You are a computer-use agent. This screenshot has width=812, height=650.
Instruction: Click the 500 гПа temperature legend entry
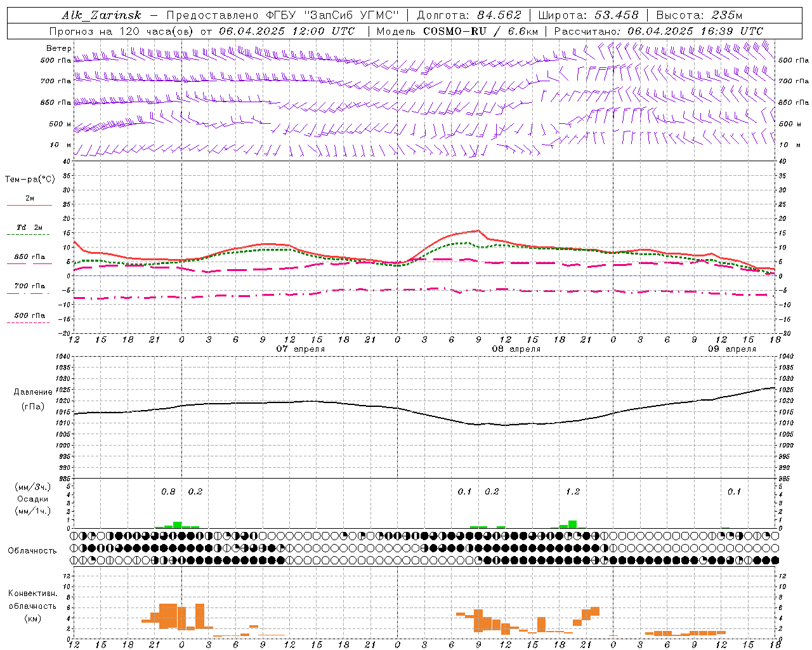30,315
